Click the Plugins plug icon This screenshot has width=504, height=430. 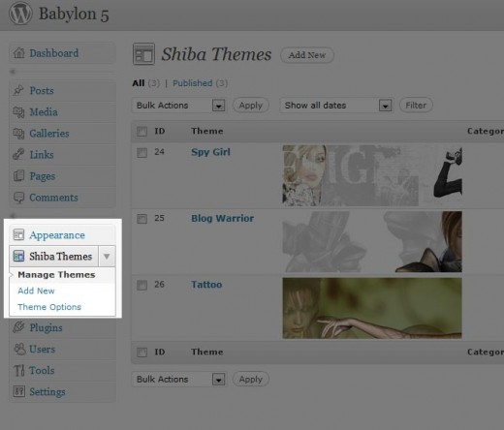click(x=18, y=327)
